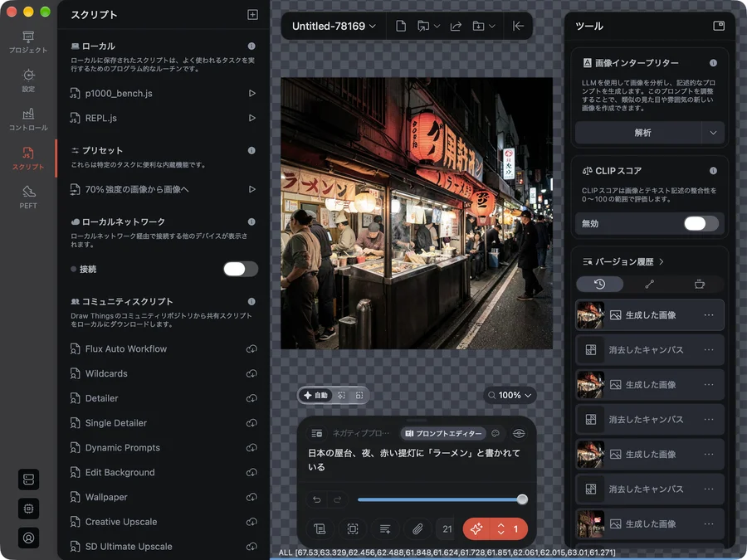Viewport: 747px width, 560px height.
Task: Select the last frame mode beside 自動
Action: coord(359,395)
